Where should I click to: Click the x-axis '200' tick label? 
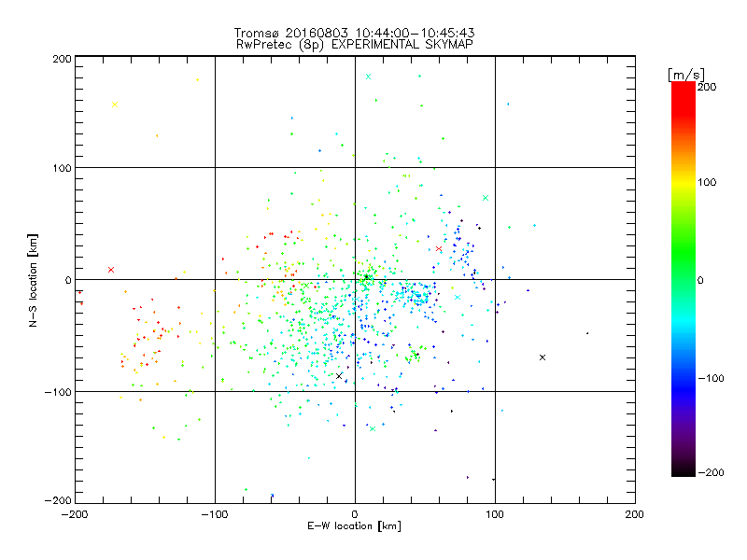pyautogui.click(x=635, y=514)
